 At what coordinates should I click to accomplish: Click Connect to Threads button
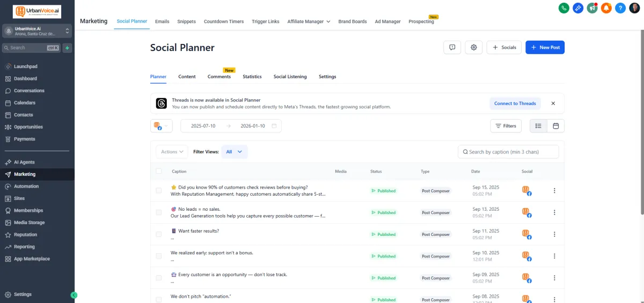click(x=515, y=104)
